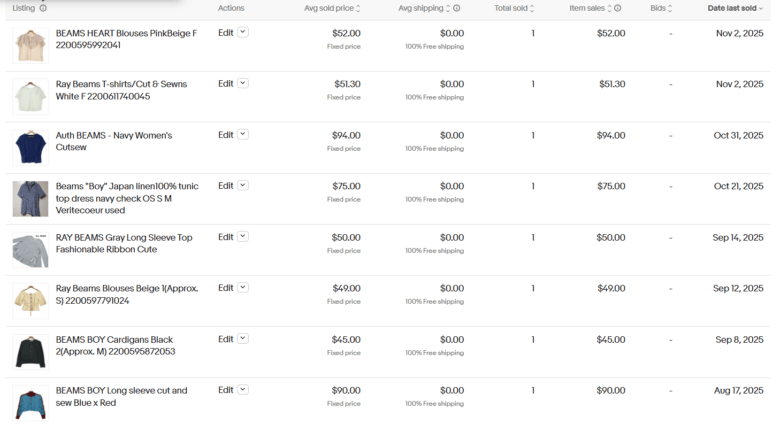
Task: Open the pink beige blouse thumbnail
Action: (30, 46)
